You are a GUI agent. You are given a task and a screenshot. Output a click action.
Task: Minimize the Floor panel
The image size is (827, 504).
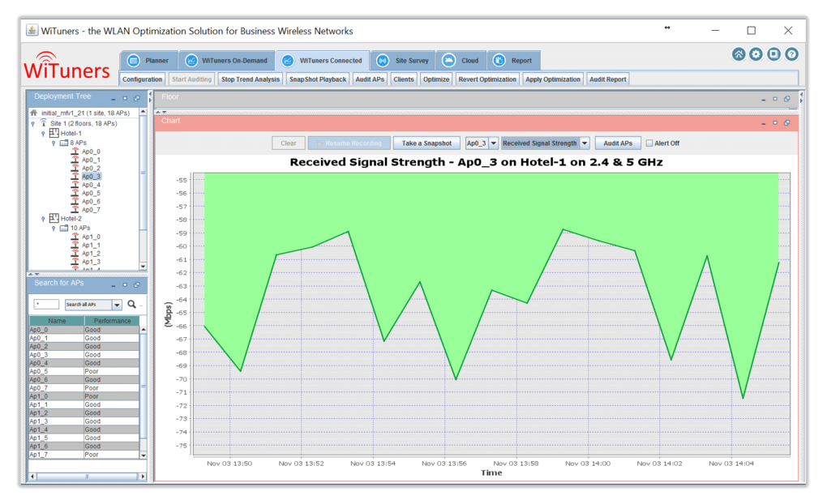(x=763, y=99)
